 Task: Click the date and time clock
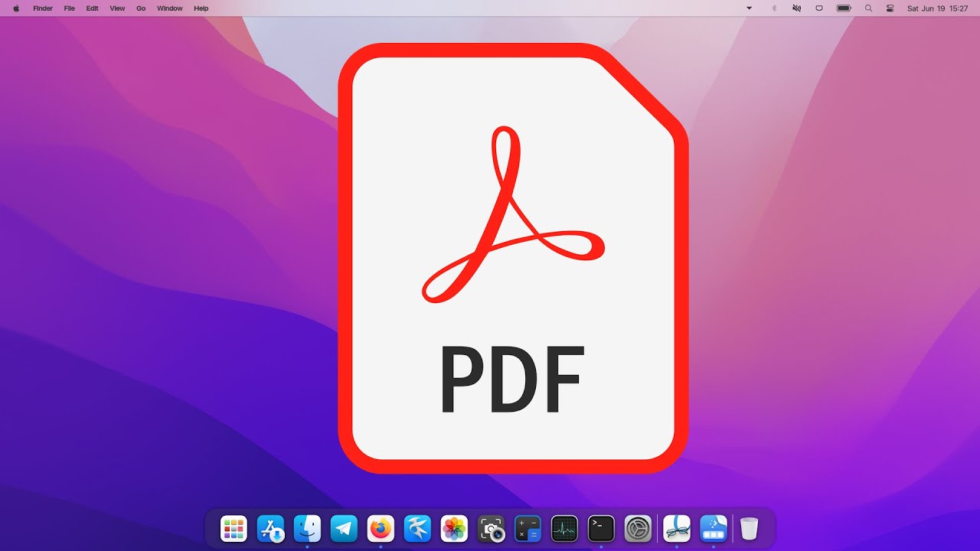938,8
